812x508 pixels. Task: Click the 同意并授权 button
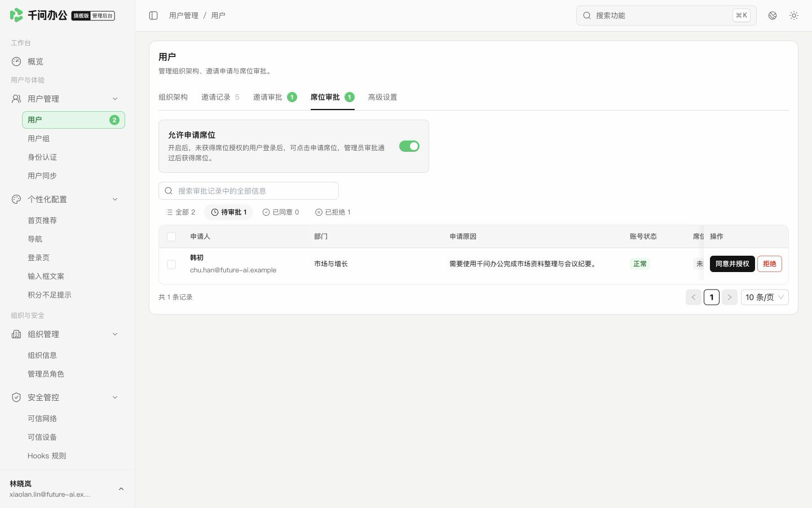(x=732, y=264)
